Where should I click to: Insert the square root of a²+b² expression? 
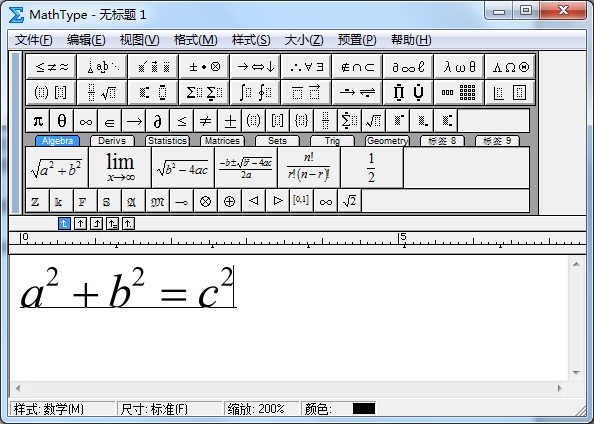pos(57,167)
